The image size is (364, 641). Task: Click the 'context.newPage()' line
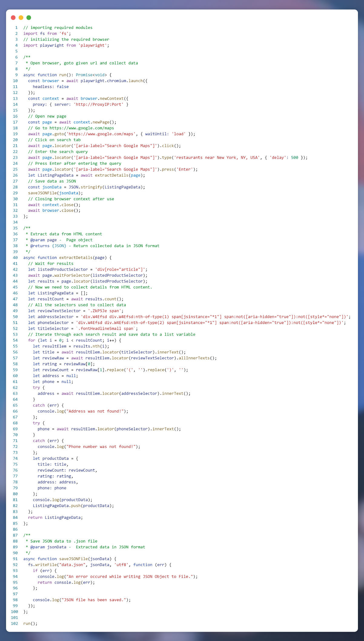point(72,122)
